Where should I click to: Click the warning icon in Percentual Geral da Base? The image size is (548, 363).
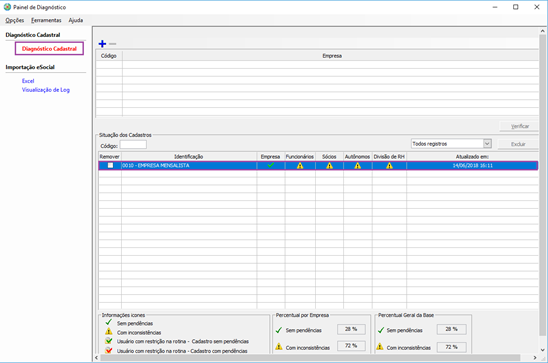(x=380, y=347)
